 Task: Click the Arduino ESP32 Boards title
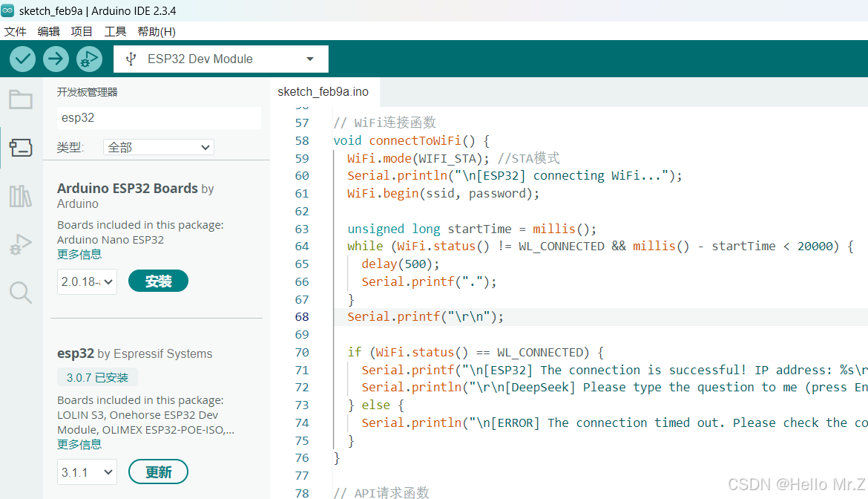[x=128, y=189]
